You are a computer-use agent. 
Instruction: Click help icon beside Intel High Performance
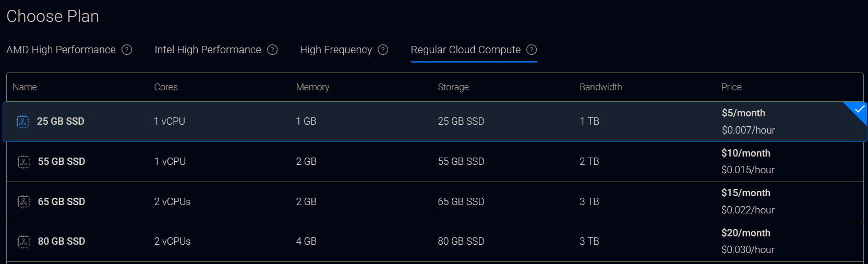(272, 50)
